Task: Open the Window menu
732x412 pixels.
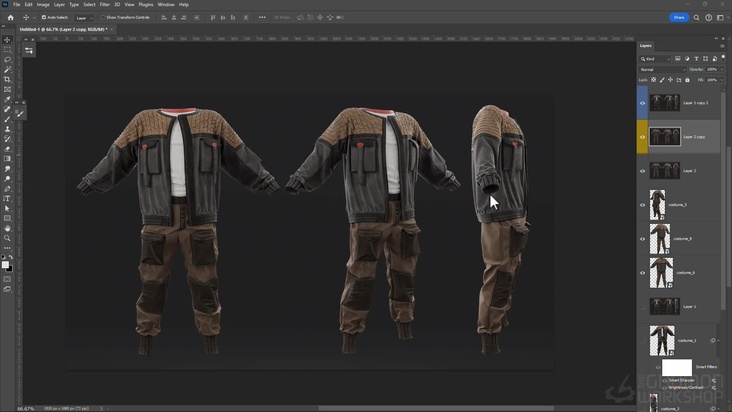Action: [x=166, y=5]
